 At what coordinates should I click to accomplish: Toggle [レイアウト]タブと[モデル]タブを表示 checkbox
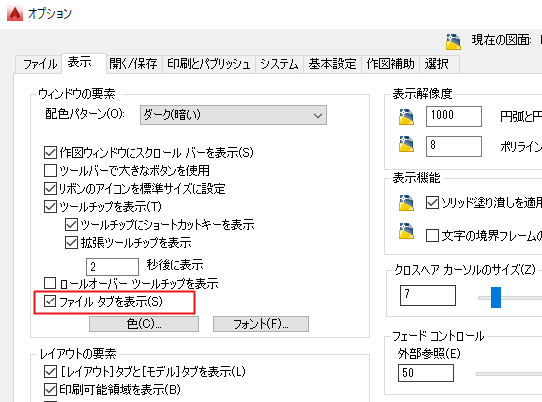point(50,372)
